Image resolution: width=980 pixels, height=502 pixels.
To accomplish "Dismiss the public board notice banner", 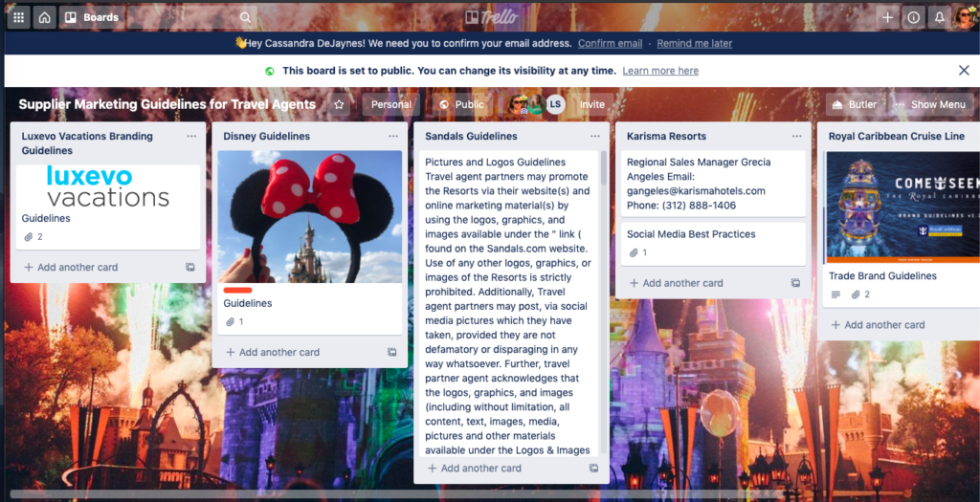I will [964, 71].
